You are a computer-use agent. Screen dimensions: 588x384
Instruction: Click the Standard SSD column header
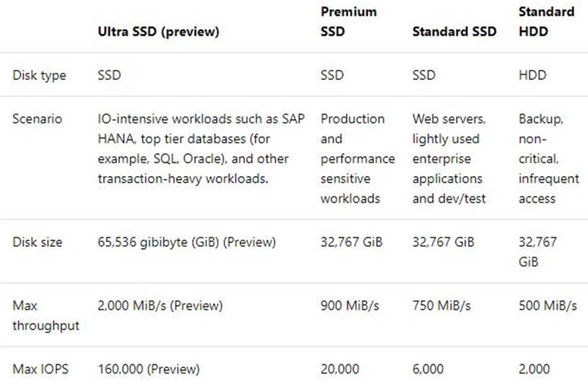pos(454,32)
